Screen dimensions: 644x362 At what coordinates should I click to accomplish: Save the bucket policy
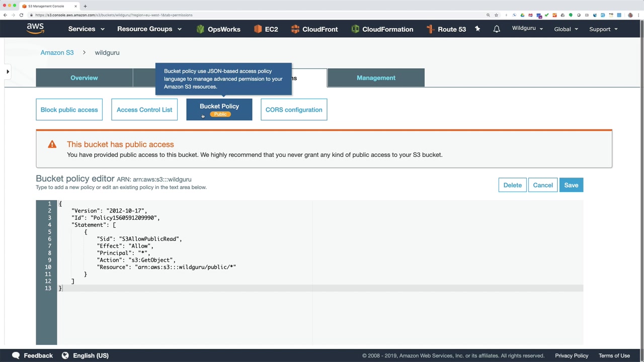coord(571,185)
